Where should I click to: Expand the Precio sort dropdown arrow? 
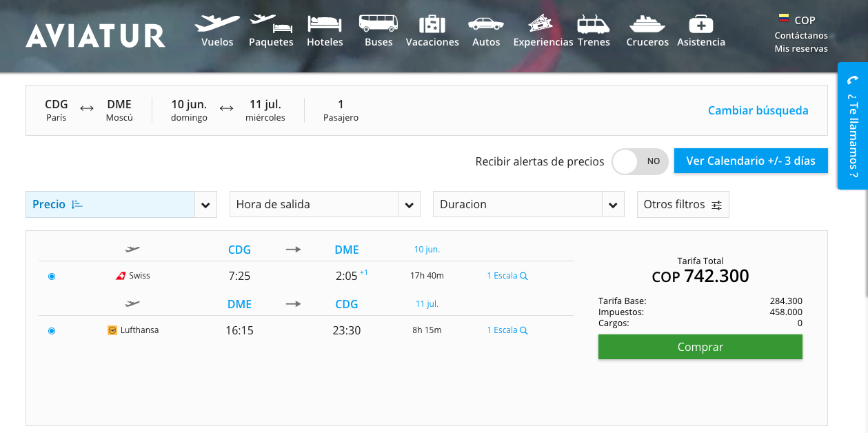[205, 205]
